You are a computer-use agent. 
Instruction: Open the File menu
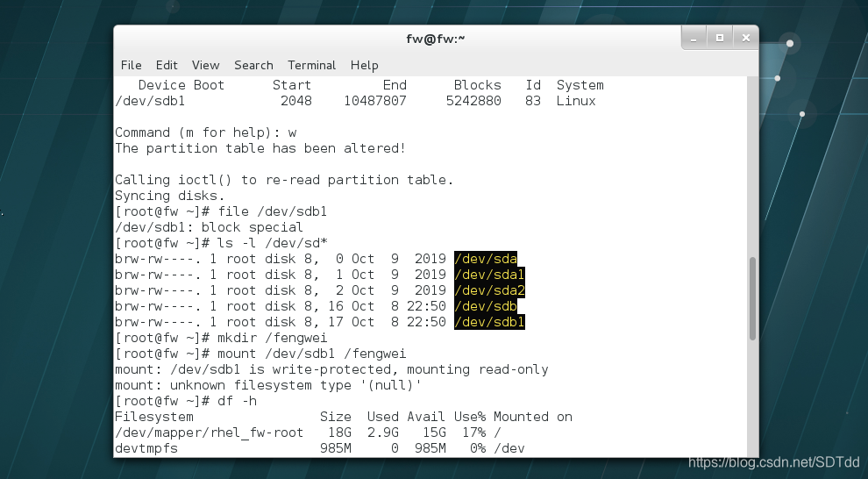coord(132,65)
